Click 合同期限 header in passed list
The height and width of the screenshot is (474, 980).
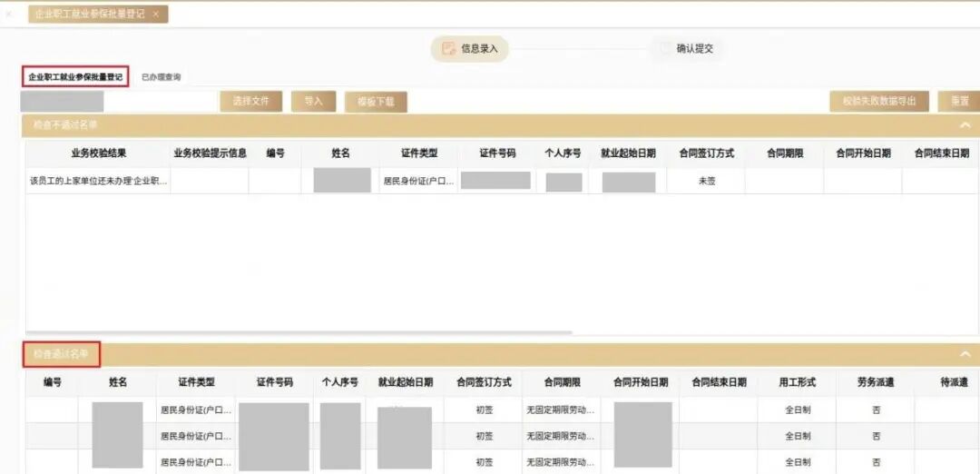(562, 382)
